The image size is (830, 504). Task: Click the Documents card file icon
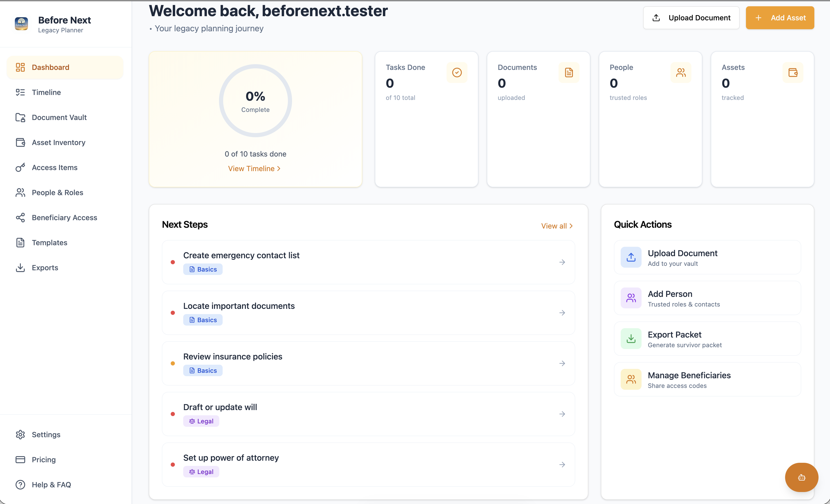coord(569,72)
